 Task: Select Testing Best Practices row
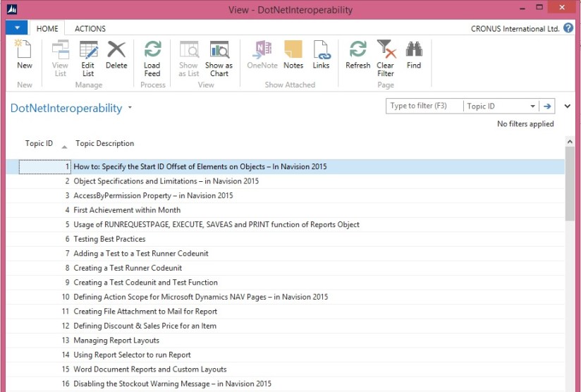pyautogui.click(x=286, y=239)
